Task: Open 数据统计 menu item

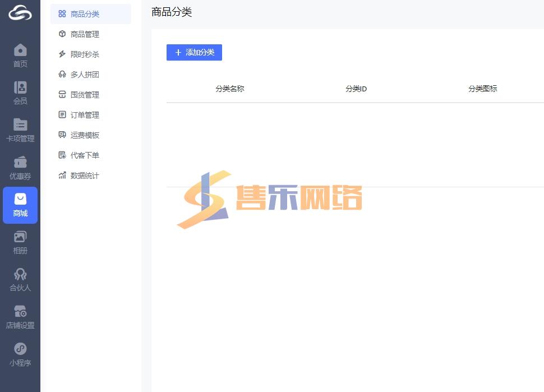Action: [x=90, y=175]
